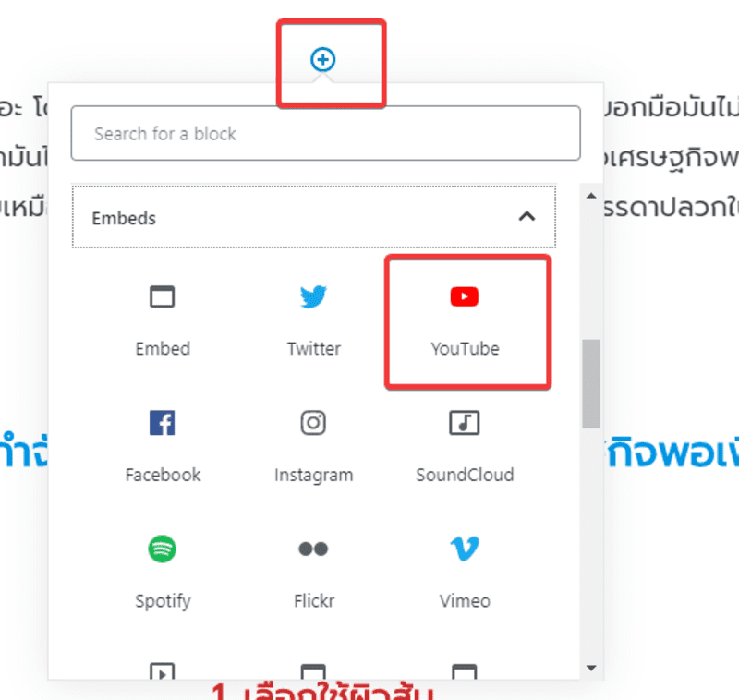This screenshot has height=700, width=739.
Task: Choose the Instagram embed block
Action: click(313, 448)
